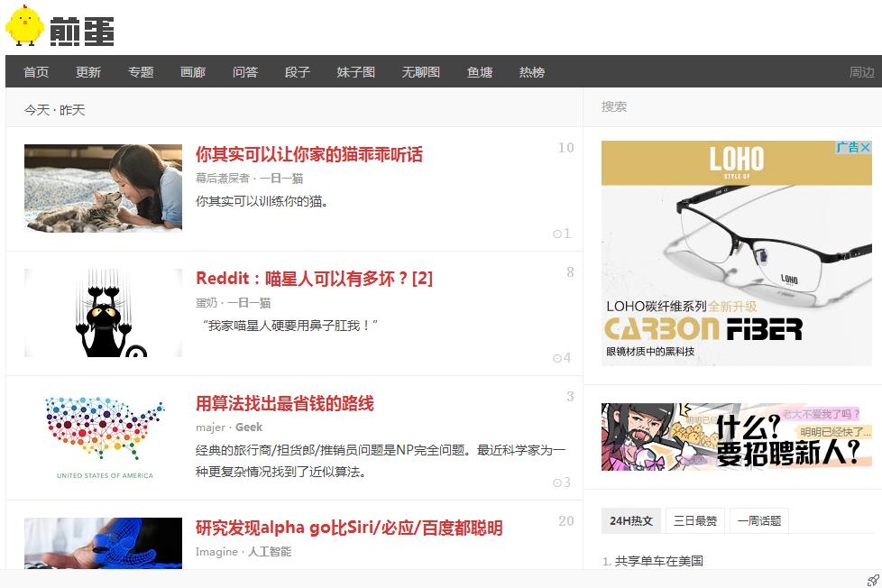Switch to the 三日最赞 tab
Screen dimensions: 882x588
[695, 520]
